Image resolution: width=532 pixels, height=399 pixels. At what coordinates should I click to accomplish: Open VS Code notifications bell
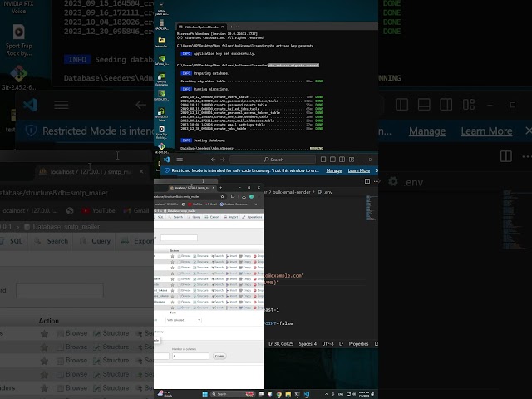[377, 344]
